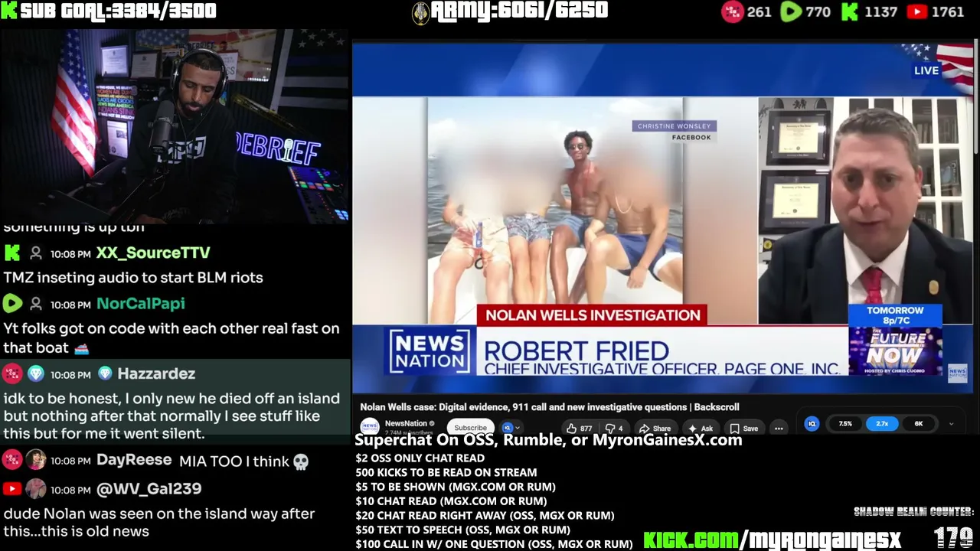
Task: Click the round IQ icon in stats bar
Action: tap(812, 423)
